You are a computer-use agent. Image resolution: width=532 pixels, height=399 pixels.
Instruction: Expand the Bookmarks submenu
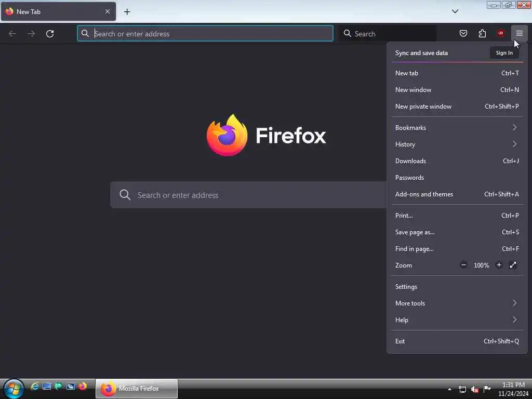457,128
